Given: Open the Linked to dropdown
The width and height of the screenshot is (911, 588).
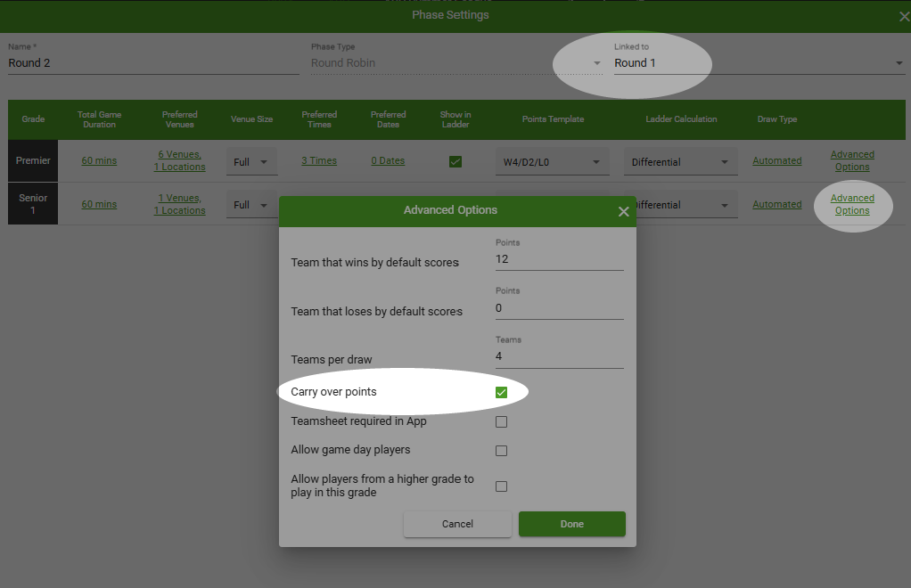Looking at the screenshot, I should click(759, 63).
